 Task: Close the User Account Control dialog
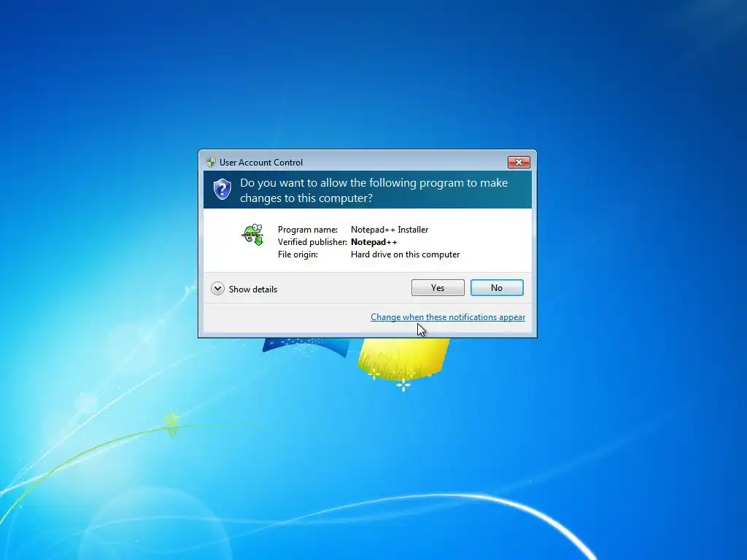coord(519,163)
